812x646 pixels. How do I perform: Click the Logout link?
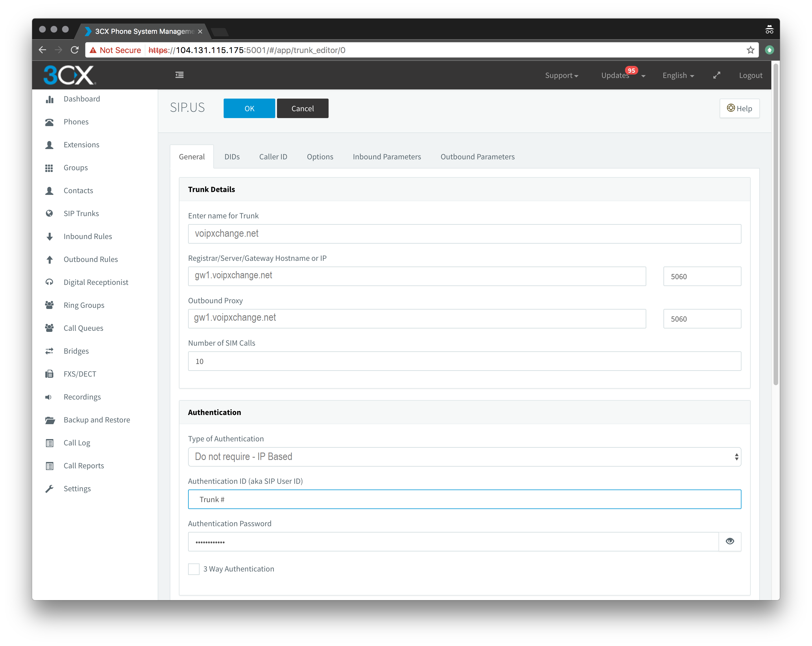click(x=750, y=75)
